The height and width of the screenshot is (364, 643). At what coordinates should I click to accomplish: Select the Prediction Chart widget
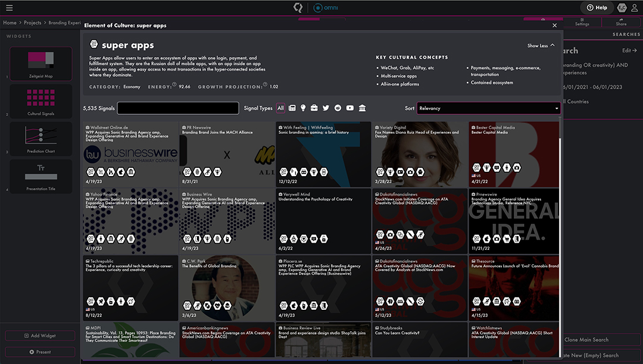click(42, 138)
